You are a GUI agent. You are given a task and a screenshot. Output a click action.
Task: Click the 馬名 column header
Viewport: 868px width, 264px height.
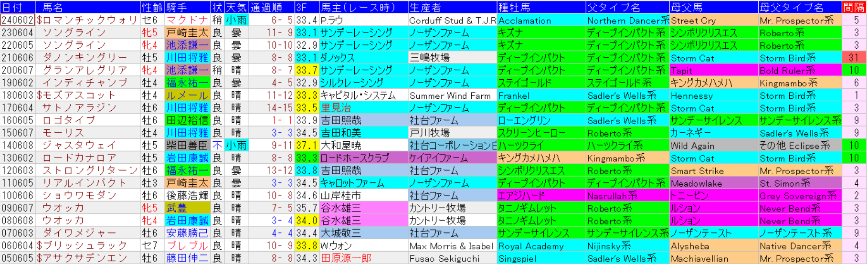pos(88,7)
